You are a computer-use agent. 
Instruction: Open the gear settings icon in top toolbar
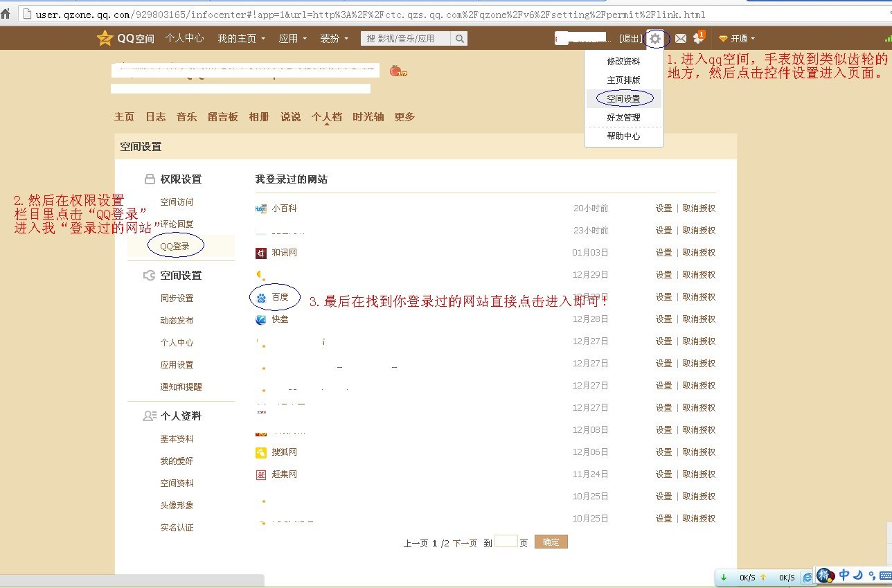655,39
